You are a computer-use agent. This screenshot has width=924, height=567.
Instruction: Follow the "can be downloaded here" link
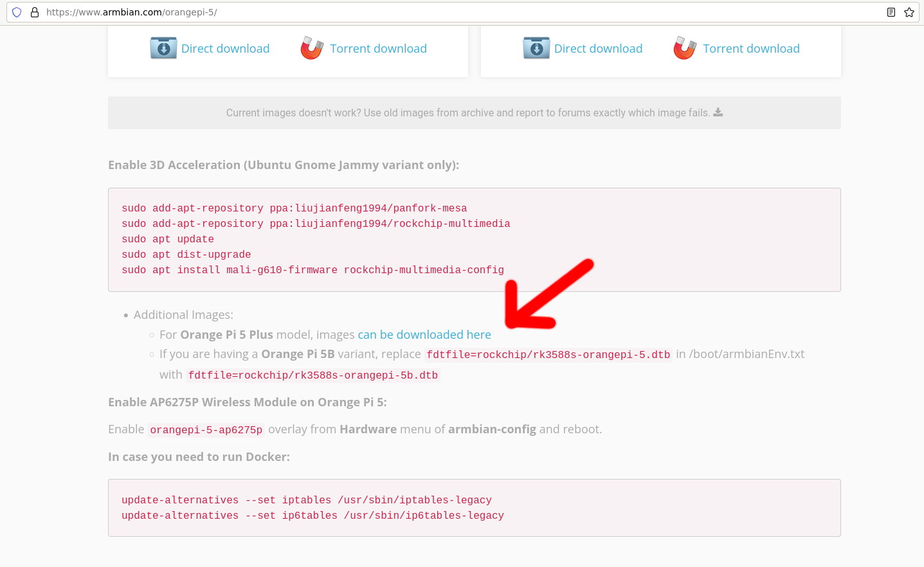pyautogui.click(x=424, y=335)
